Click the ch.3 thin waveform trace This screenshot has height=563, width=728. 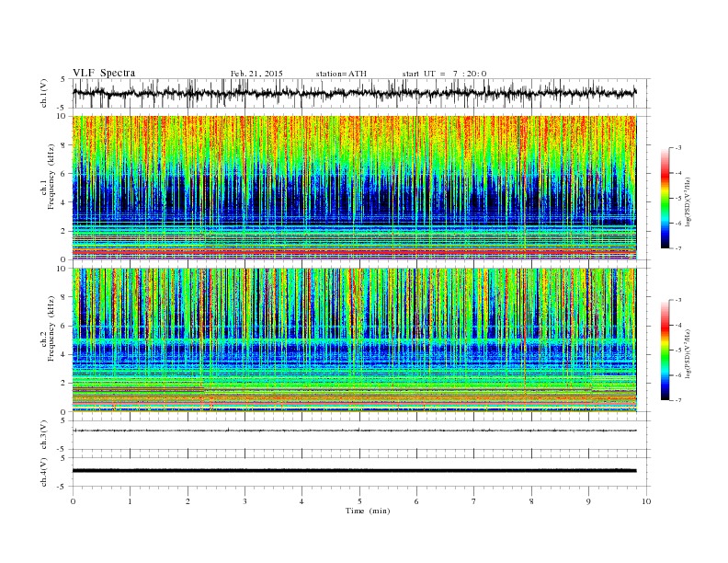(354, 431)
